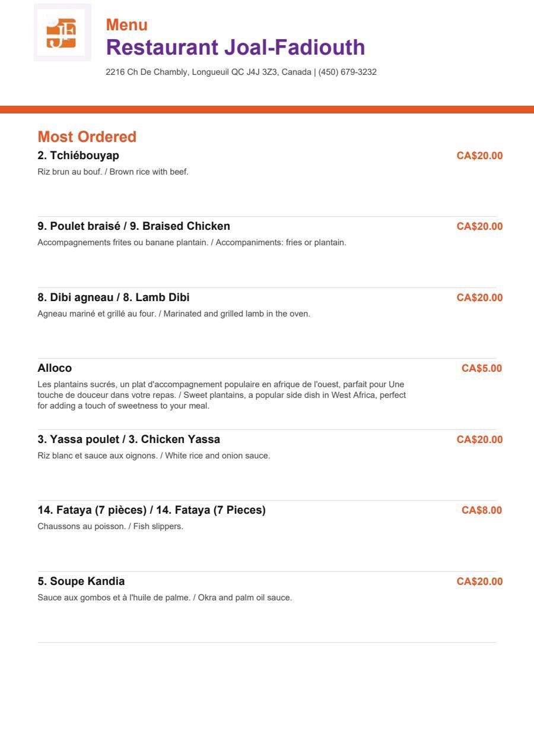
Task: Select the Fataya (7 Pieces) item
Action: click(x=151, y=510)
